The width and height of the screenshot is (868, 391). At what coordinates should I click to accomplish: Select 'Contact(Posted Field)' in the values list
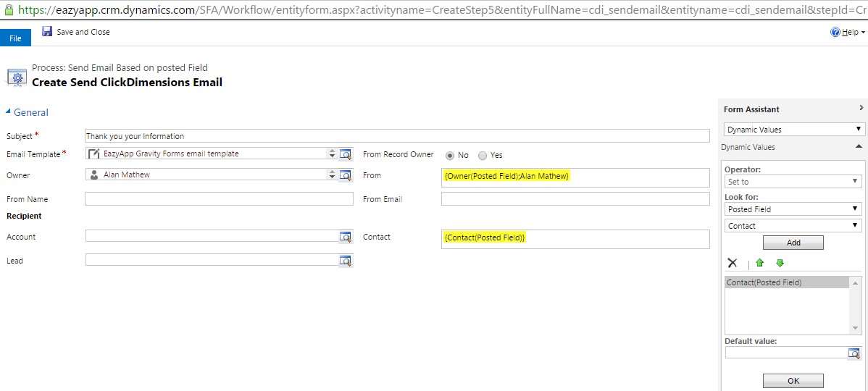click(787, 282)
